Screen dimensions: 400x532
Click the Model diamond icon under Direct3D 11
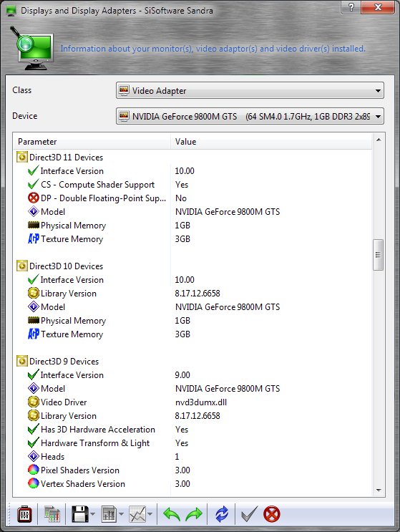[x=33, y=211]
